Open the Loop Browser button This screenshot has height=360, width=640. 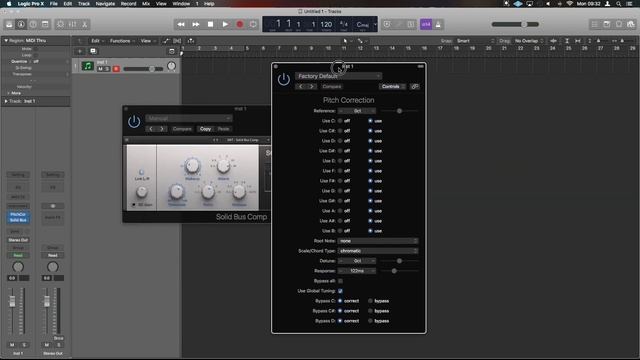[619, 24]
